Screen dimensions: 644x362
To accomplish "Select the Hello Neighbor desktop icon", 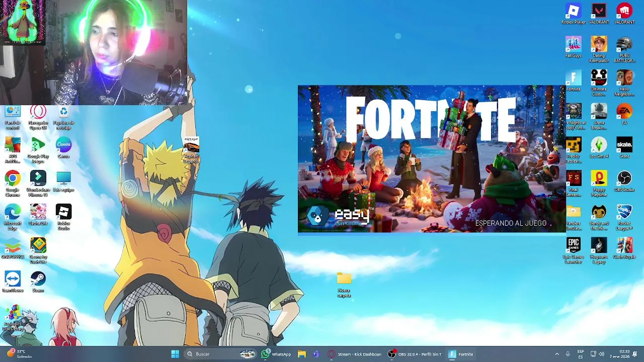I will [x=624, y=83].
